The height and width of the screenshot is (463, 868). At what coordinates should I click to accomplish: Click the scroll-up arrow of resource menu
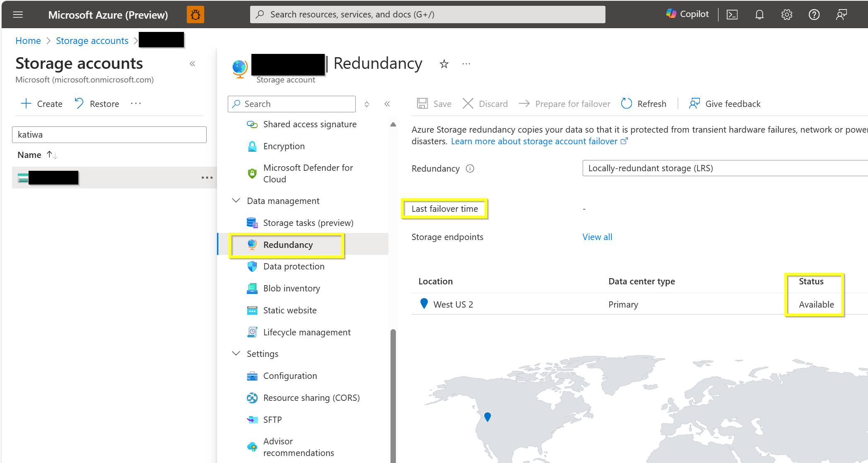point(393,124)
